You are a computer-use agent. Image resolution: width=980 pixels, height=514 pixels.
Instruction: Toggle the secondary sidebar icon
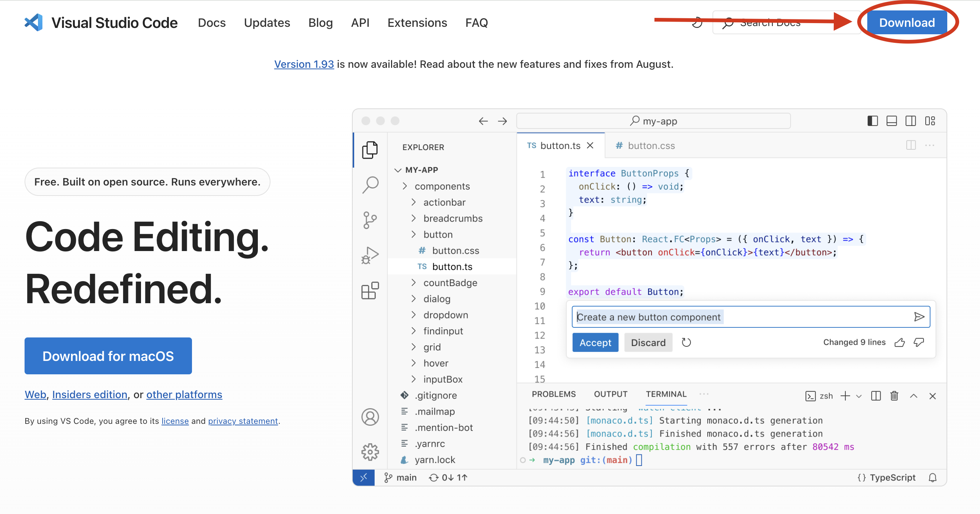click(x=911, y=121)
